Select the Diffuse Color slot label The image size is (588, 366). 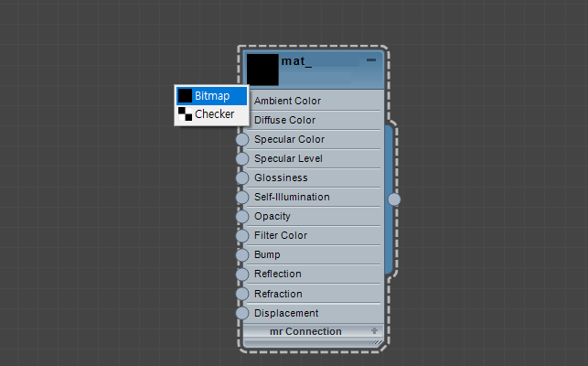coord(284,120)
